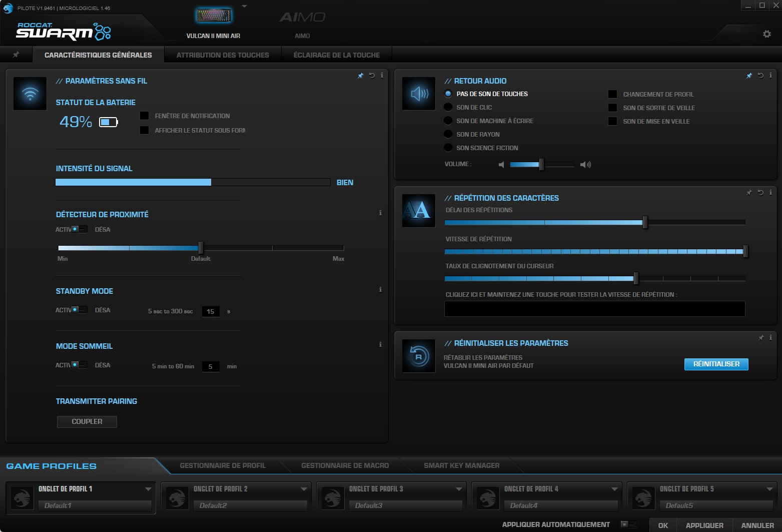The image size is (782, 532).
Task: Click the volume mute speaker icon
Action: click(x=501, y=165)
